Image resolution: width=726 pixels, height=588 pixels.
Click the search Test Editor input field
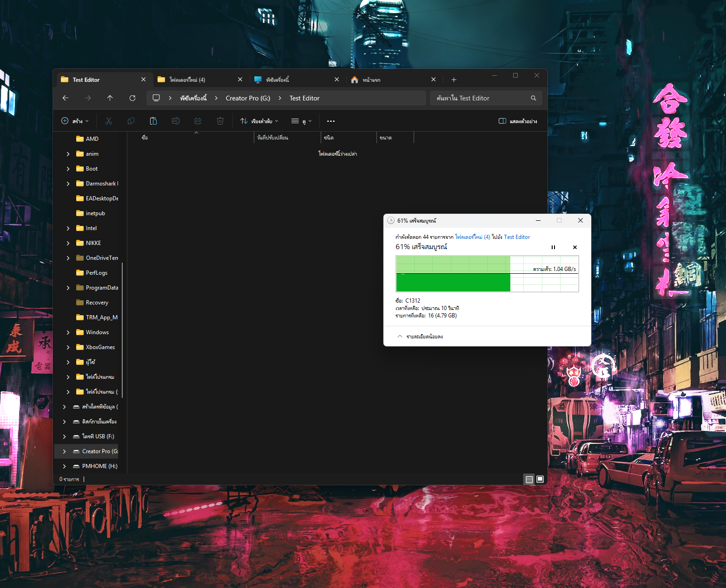coord(481,98)
